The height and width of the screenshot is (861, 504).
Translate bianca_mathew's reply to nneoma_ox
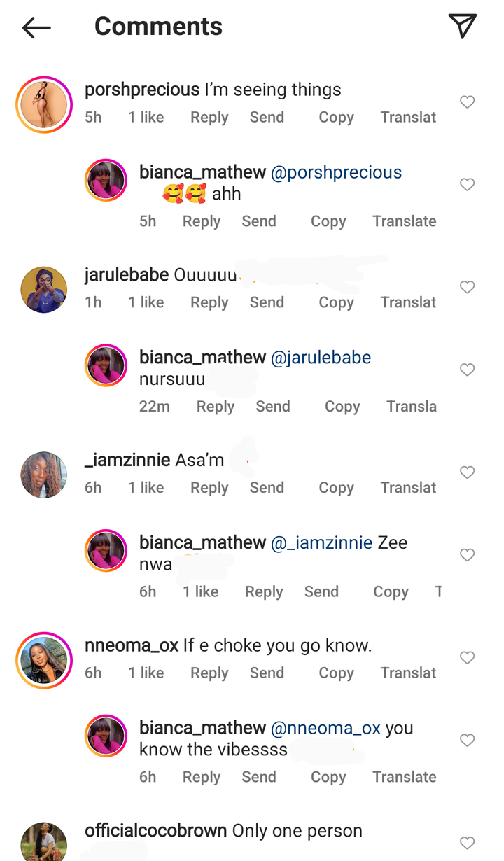404,777
